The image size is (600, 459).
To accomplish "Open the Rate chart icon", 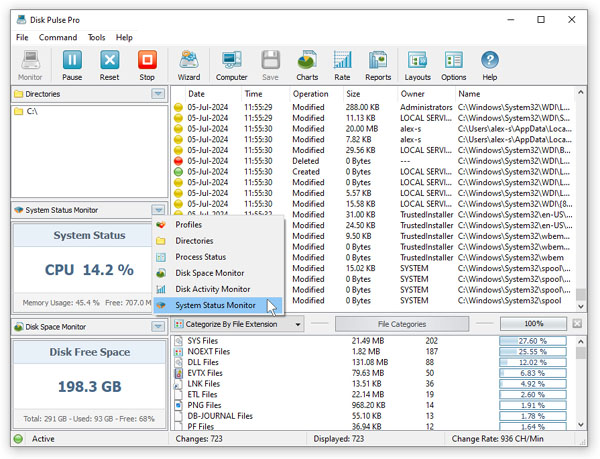I will [x=342, y=60].
